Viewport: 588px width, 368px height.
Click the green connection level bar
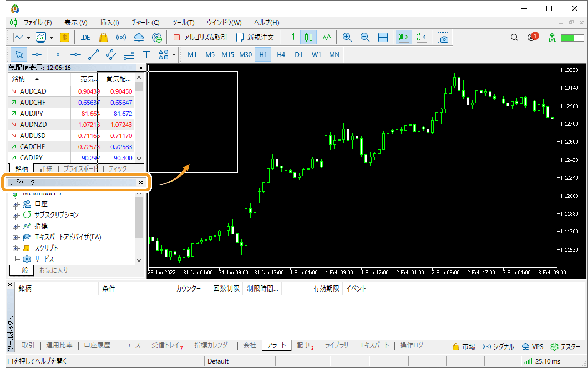572,38
